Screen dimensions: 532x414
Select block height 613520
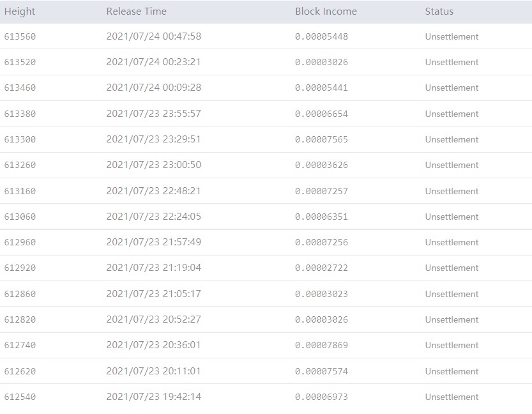20,62
